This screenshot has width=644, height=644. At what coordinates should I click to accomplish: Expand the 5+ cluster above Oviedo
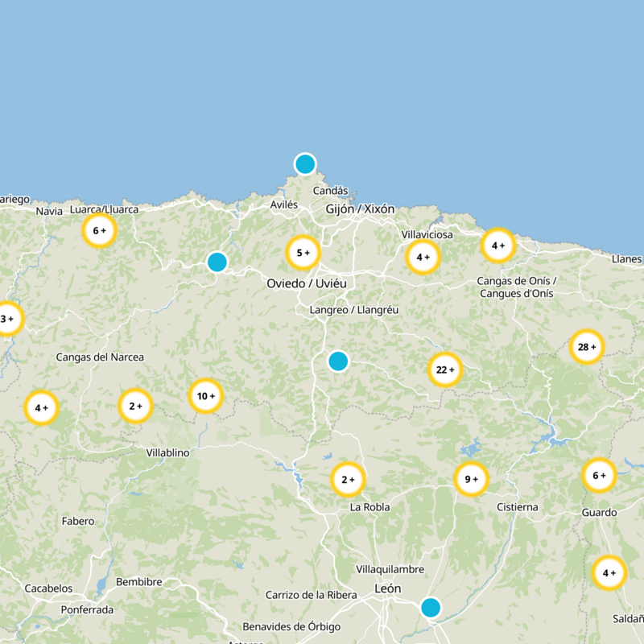coord(303,253)
